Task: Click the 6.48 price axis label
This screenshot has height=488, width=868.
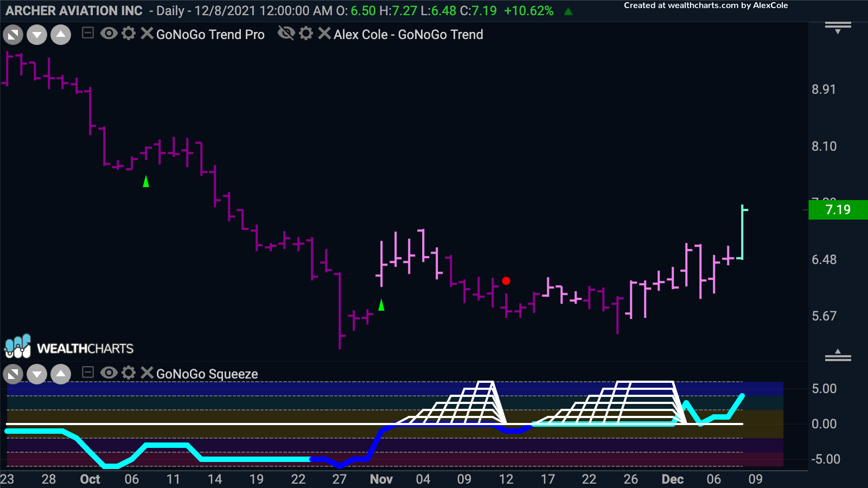Action: [x=824, y=260]
